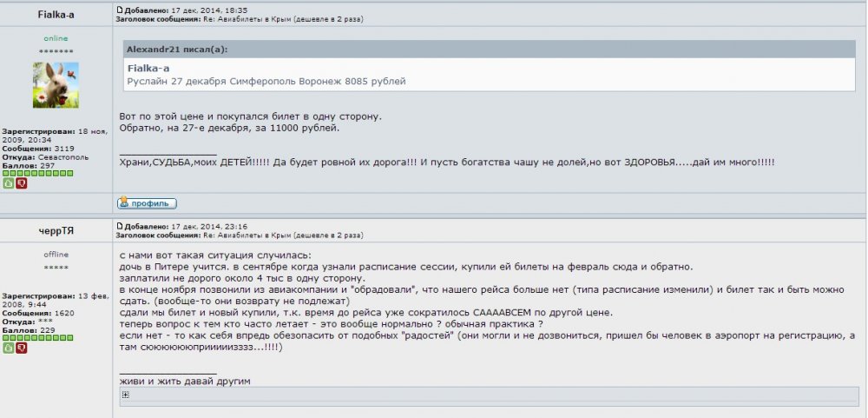
Task: Click thumbs-up icon under Fialka-a's profile
Action: point(9,183)
